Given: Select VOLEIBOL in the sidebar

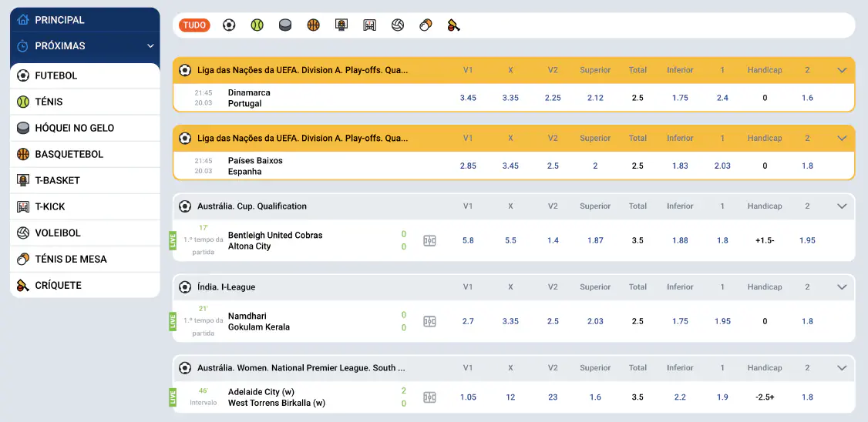Looking at the screenshot, I should [58, 233].
